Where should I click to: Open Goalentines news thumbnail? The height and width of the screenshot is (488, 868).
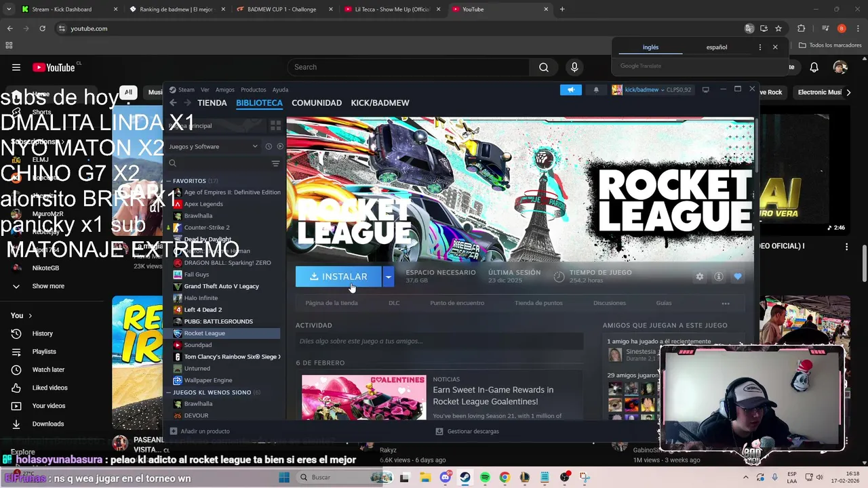point(364,396)
